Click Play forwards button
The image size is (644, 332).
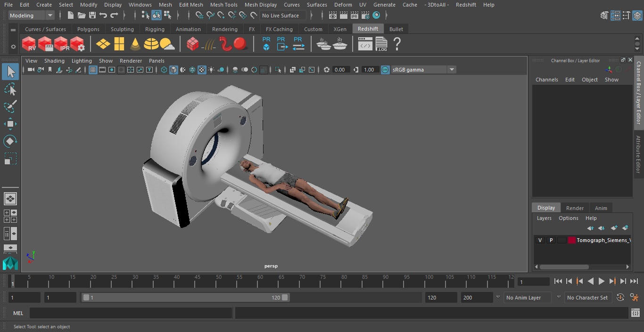(x=602, y=281)
